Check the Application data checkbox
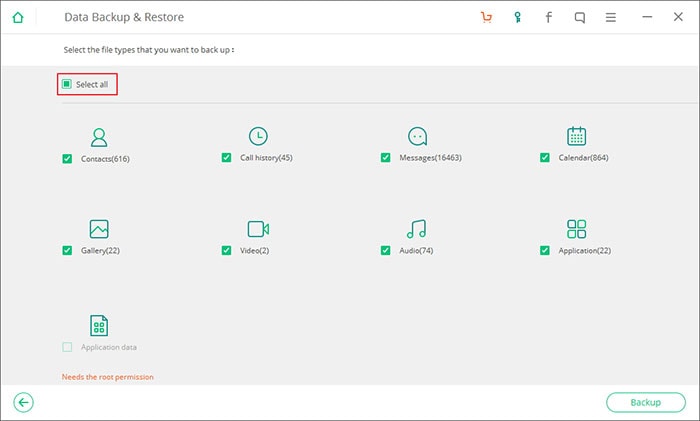This screenshot has width=700, height=421. point(67,347)
